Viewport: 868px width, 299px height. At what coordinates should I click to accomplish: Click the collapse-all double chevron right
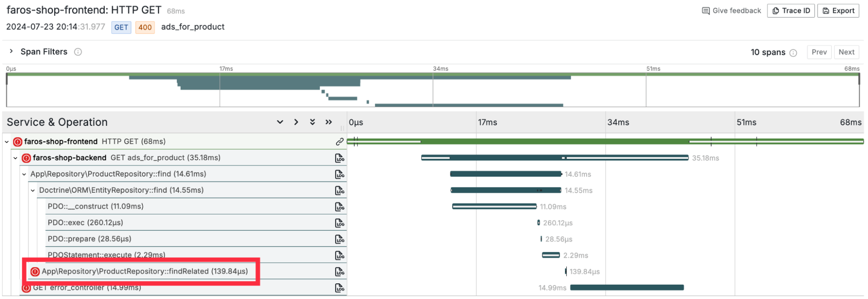tap(329, 122)
